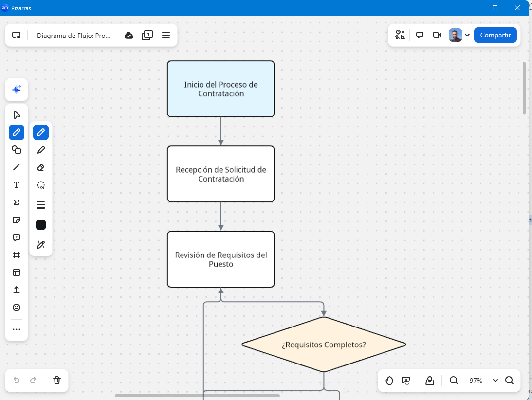Open the black pen color swatch
The height and width of the screenshot is (400, 532).
(41, 225)
